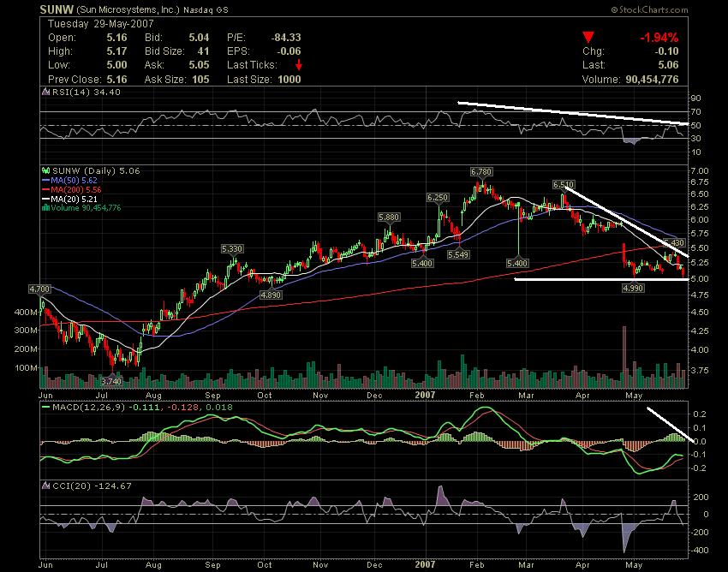Image resolution: width=728 pixels, height=572 pixels.
Task: Click the "Nasdaq GS" exchange label
Action: (206, 9)
